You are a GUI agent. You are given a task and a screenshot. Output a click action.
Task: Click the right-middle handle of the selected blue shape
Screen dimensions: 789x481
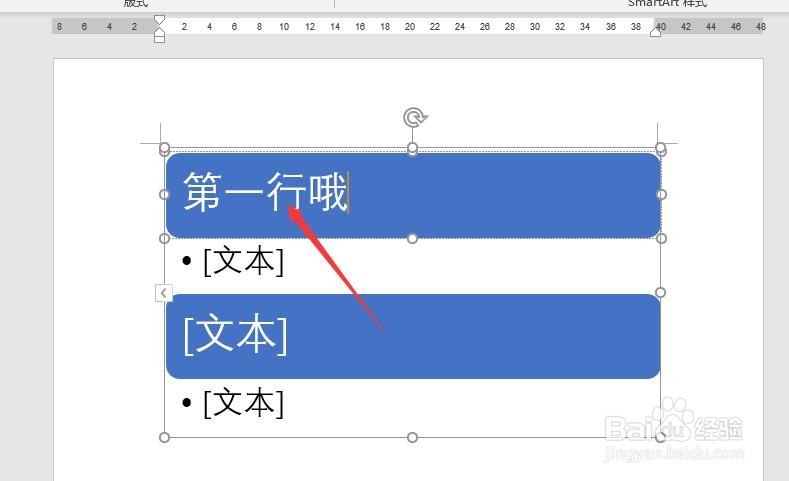661,194
